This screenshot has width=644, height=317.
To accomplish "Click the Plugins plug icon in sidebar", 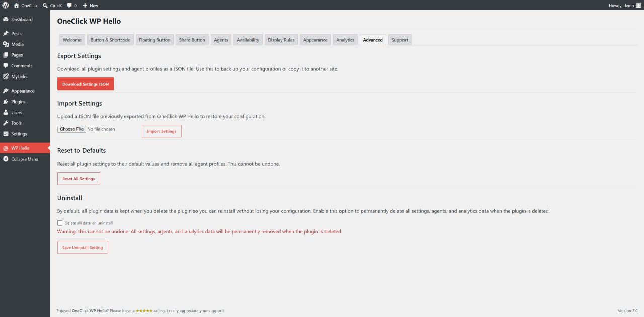I will click(6, 102).
